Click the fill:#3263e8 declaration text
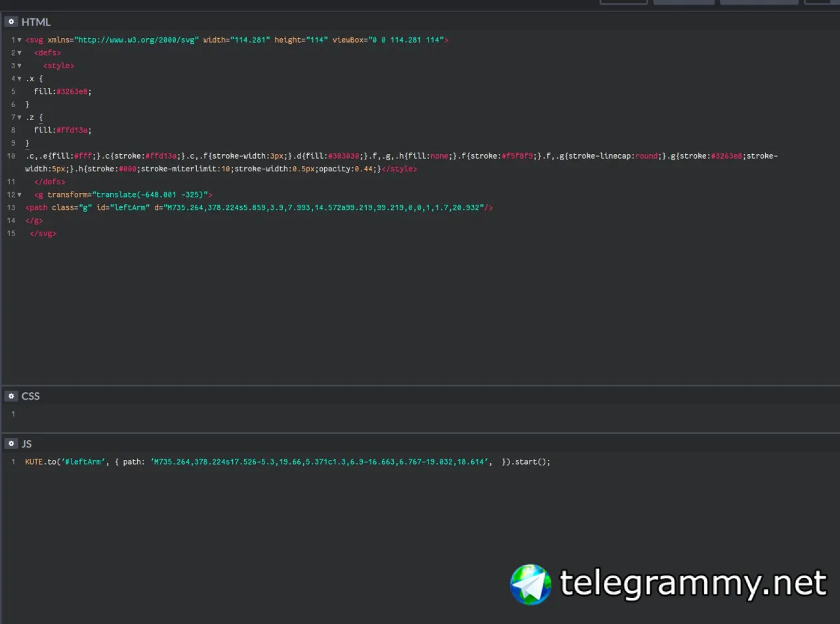Screen dimensions: 840x624 tap(62, 91)
